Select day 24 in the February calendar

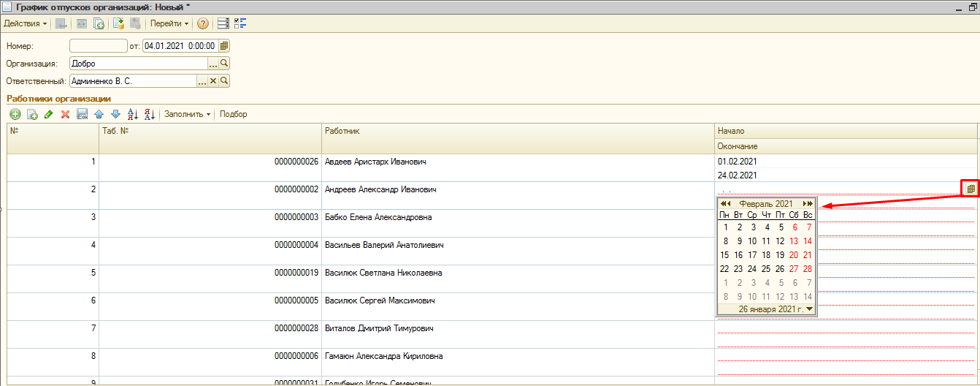752,269
